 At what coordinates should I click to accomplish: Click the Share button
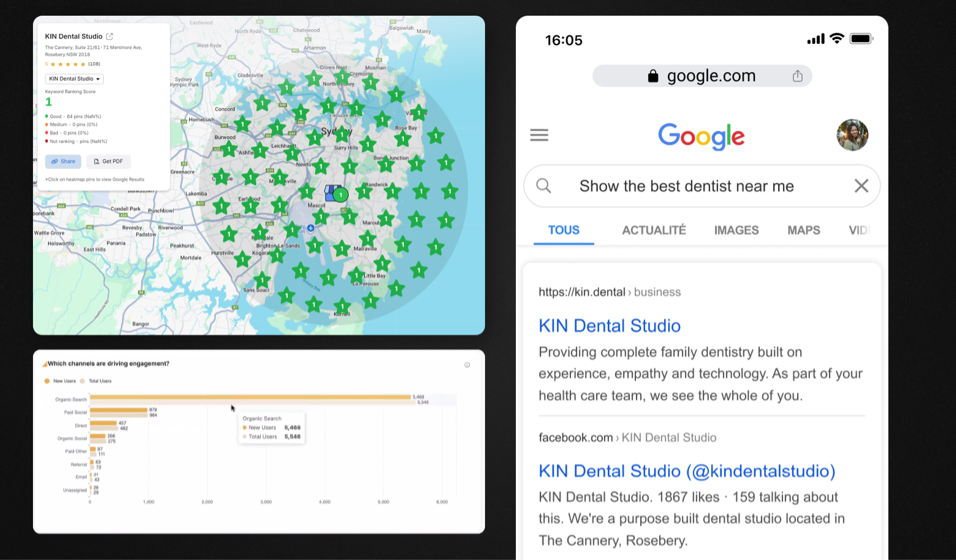tap(63, 161)
